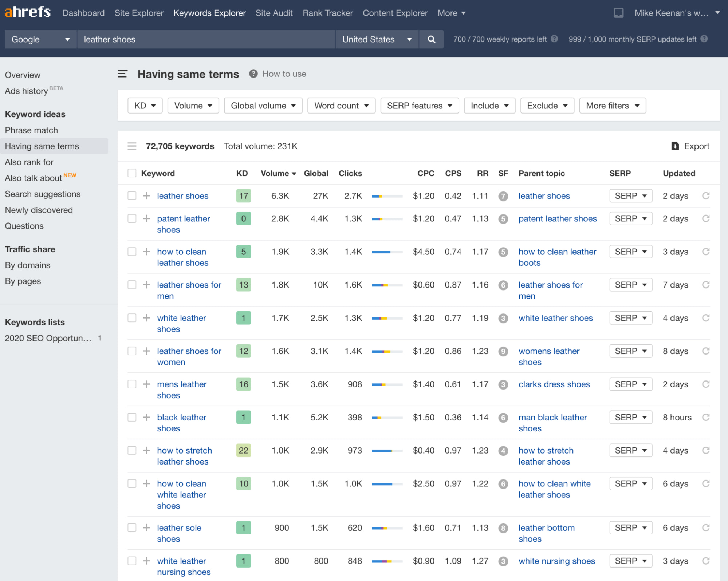The width and height of the screenshot is (728, 581).
Task: Check the box for leather sole shoes
Action: point(132,527)
